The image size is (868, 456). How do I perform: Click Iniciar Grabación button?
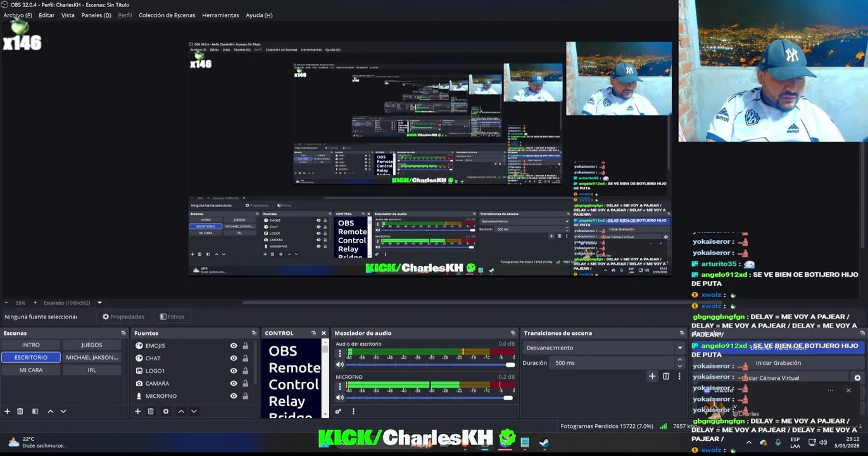click(x=778, y=363)
